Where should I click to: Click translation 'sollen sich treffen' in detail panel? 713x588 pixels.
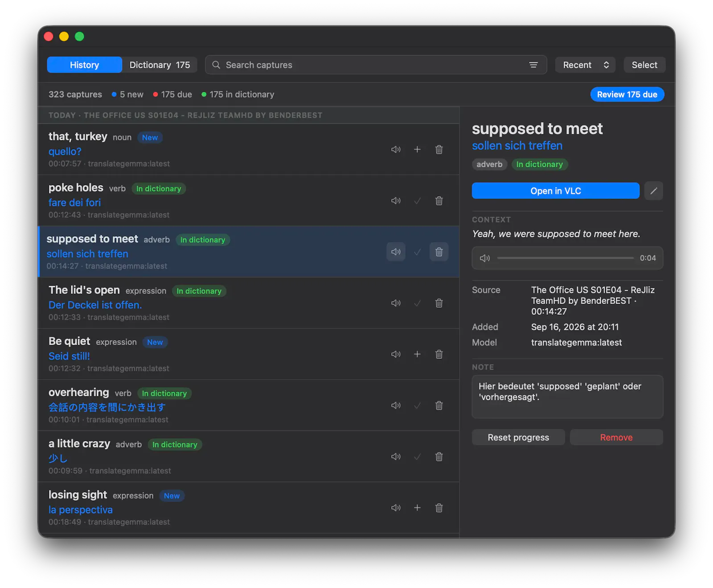[x=517, y=146]
